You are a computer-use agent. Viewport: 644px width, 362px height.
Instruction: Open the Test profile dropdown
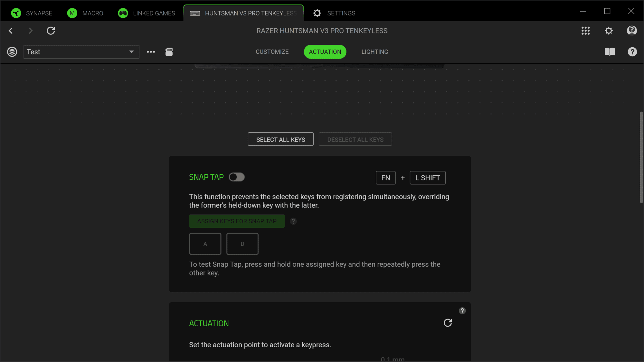click(x=81, y=52)
